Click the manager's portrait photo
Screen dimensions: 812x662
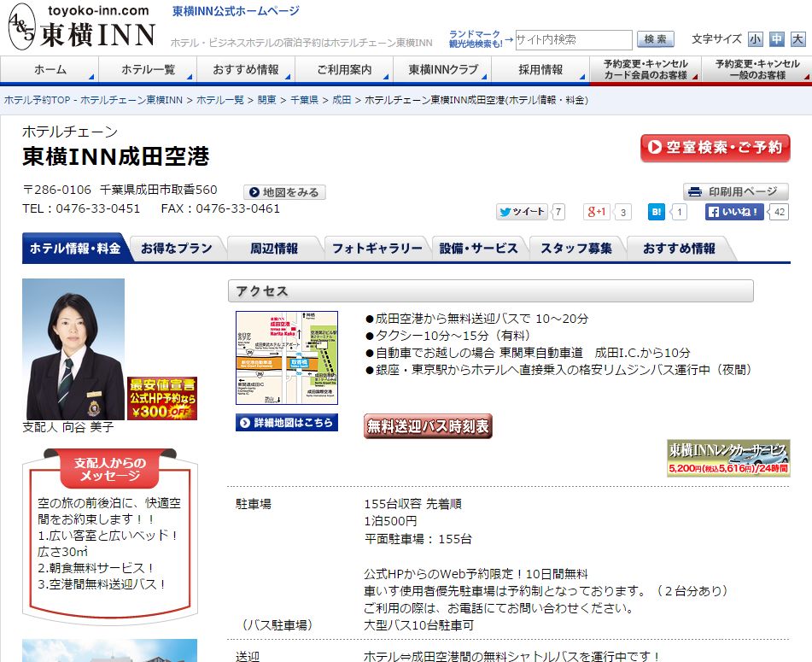click(73, 349)
